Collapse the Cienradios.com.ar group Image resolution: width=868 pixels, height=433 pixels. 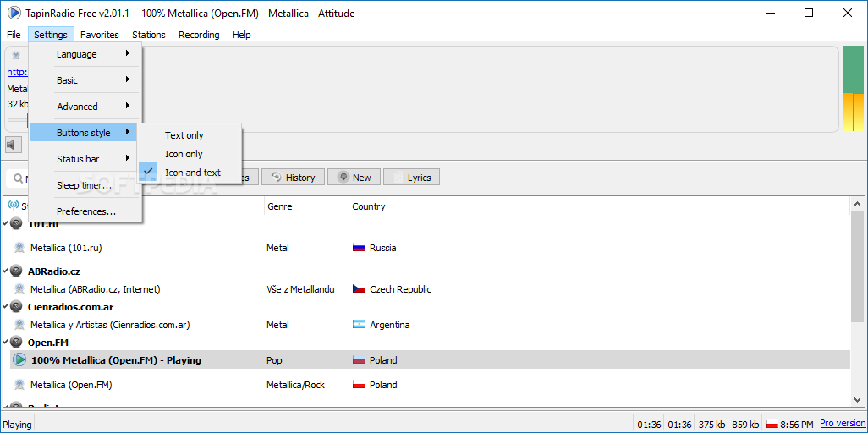[5, 307]
